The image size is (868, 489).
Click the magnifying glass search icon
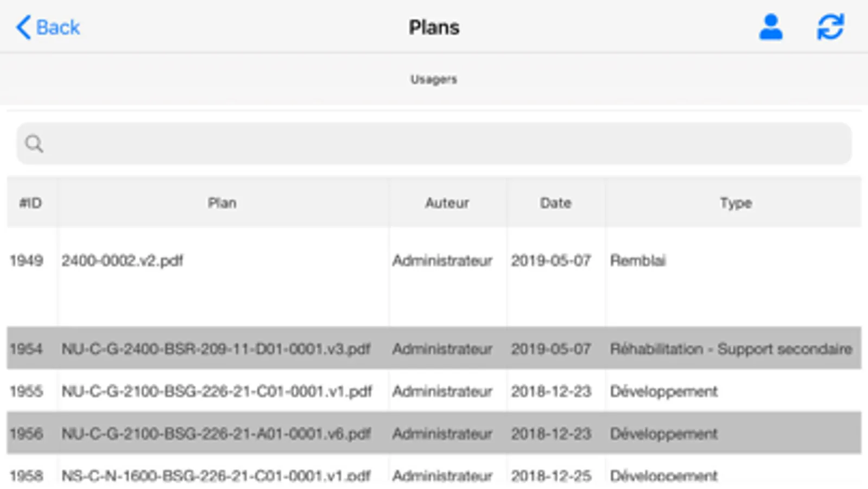click(34, 143)
